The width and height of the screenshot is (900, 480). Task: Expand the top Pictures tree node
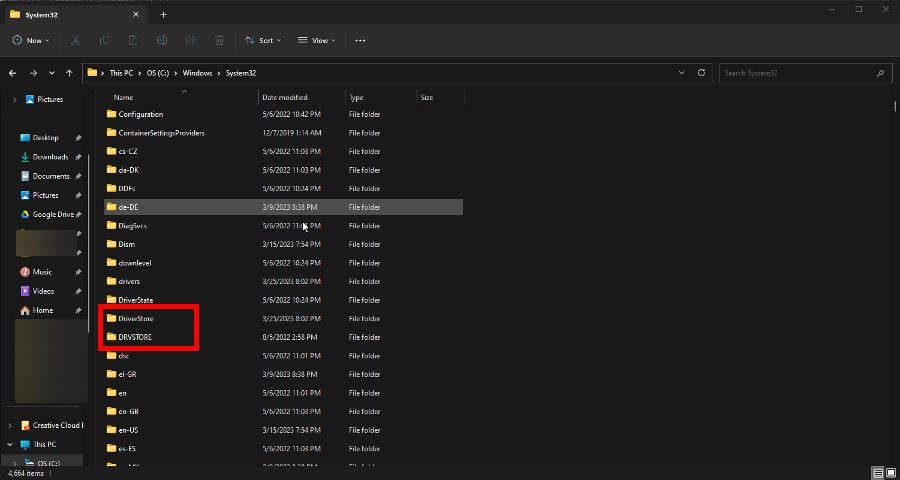click(14, 99)
